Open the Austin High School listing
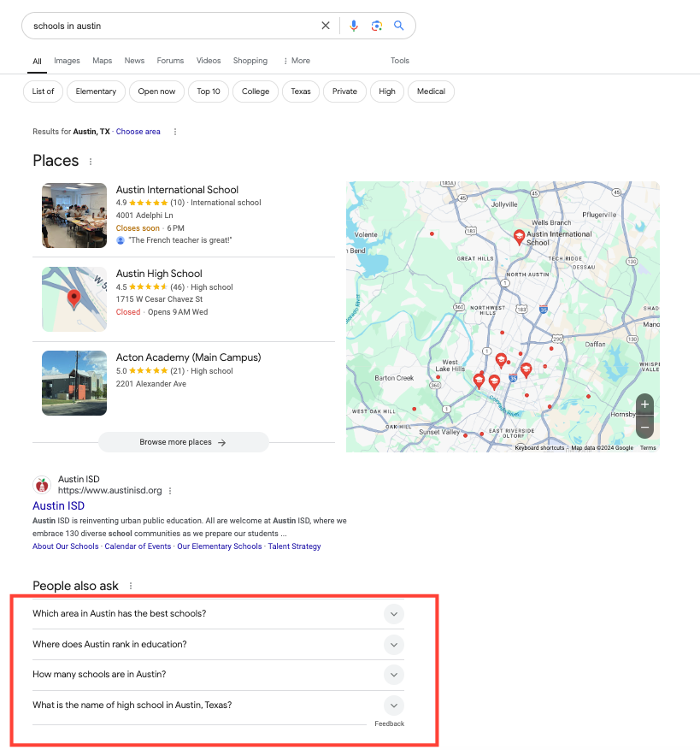This screenshot has width=700, height=750. click(159, 274)
